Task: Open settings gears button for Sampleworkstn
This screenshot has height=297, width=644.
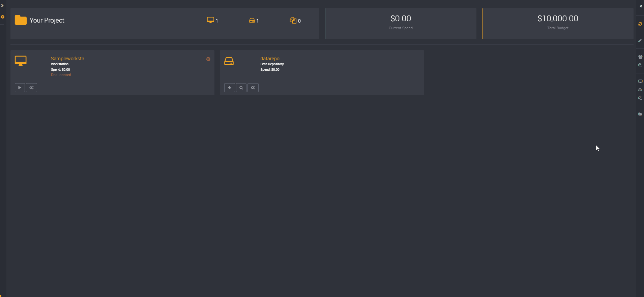Action: pyautogui.click(x=32, y=88)
